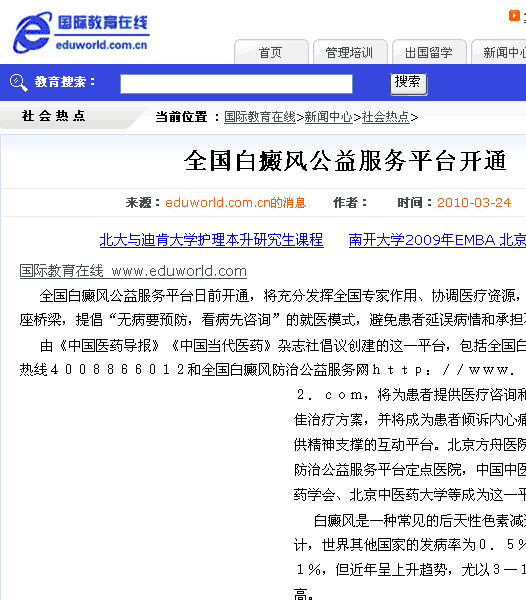The width and height of the screenshot is (526, 600).
Task: Click the 社会热点 section label
Action: click(x=54, y=116)
